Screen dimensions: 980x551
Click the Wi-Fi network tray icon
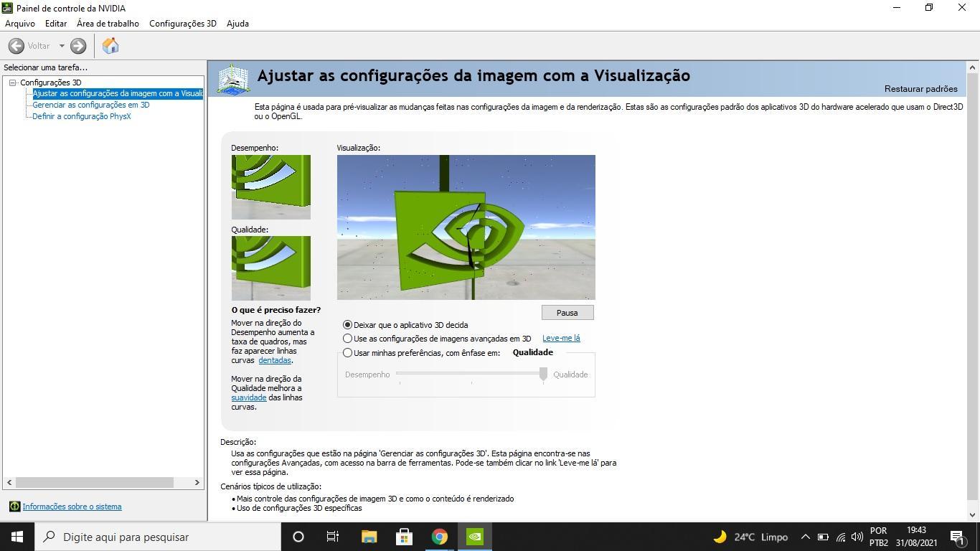point(840,537)
